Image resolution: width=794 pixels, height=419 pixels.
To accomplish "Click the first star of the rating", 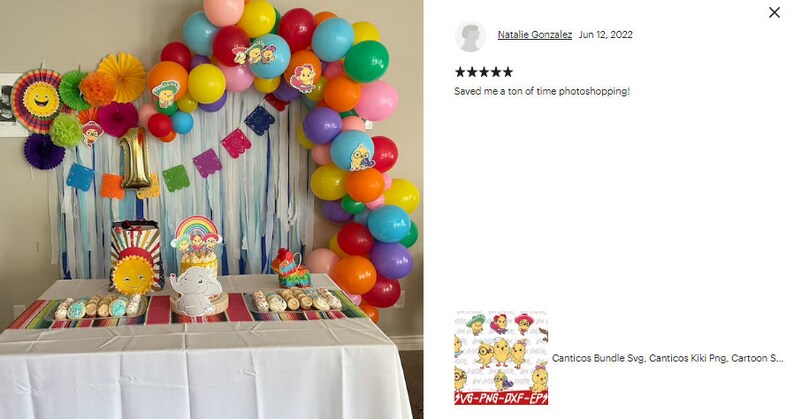I will click(460, 72).
